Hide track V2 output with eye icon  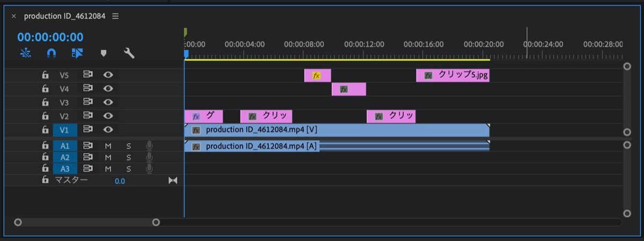108,115
